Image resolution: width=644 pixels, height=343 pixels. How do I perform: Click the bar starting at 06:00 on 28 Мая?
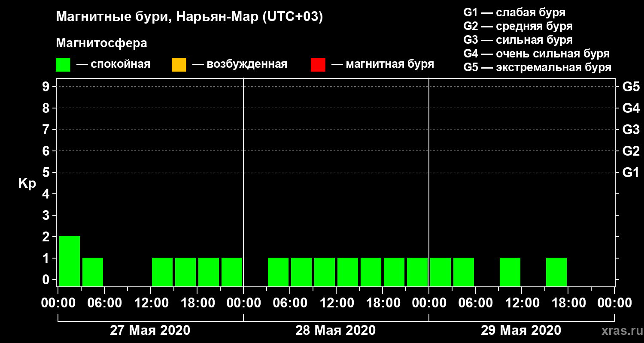[301, 272]
